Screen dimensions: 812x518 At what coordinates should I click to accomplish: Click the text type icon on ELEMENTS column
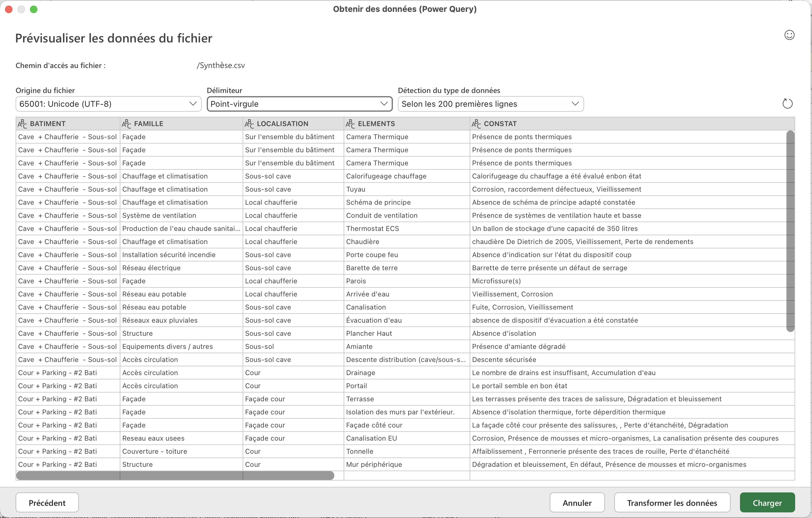click(350, 124)
